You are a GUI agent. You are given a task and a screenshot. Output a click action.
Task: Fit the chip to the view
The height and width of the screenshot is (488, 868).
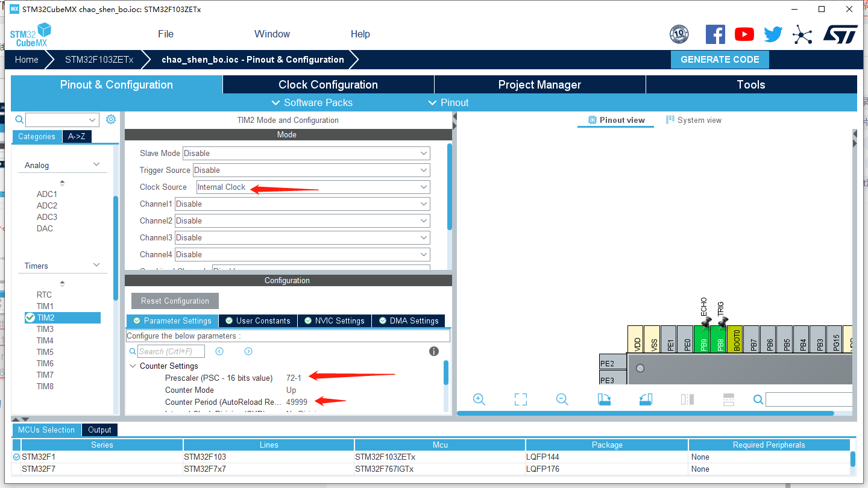[521, 399]
